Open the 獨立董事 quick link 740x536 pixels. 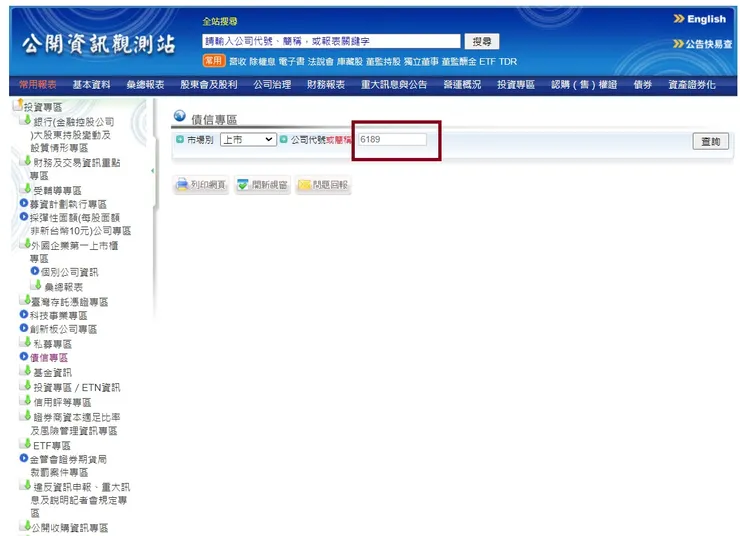click(x=421, y=61)
